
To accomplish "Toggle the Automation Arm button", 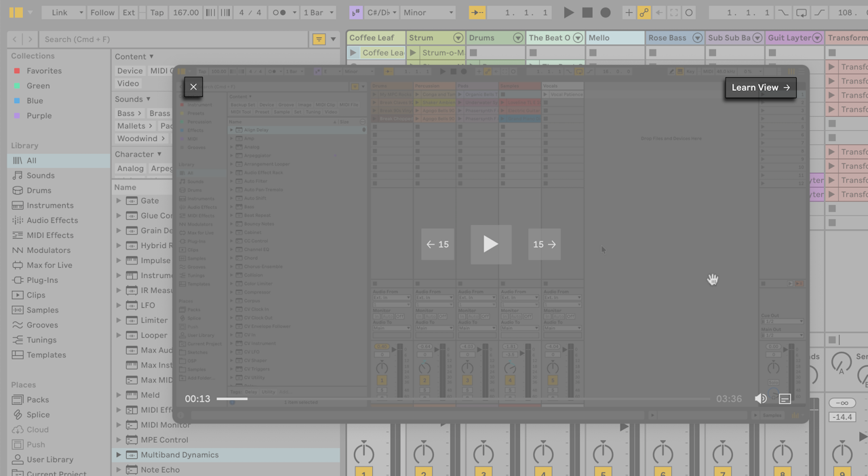I will [644, 12].
